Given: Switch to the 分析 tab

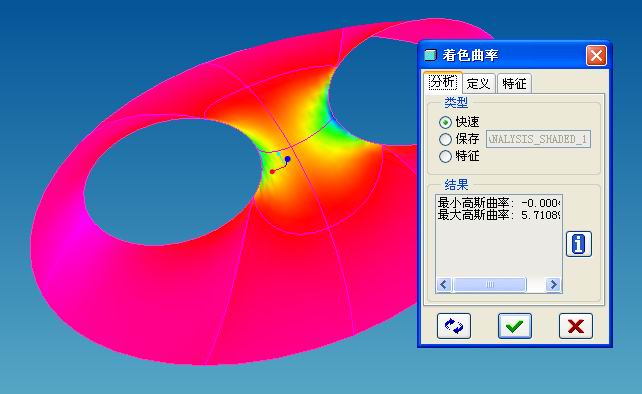Looking at the screenshot, I should pos(443,82).
